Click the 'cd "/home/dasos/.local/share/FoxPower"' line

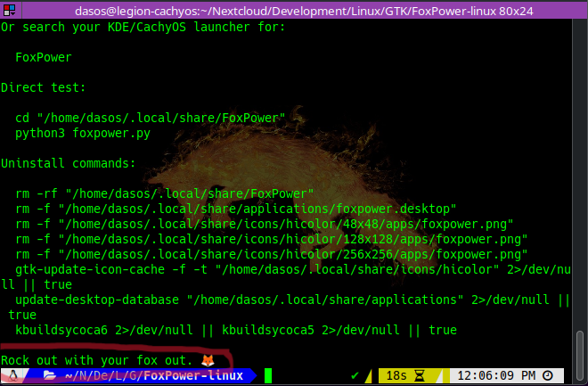[x=150, y=118]
